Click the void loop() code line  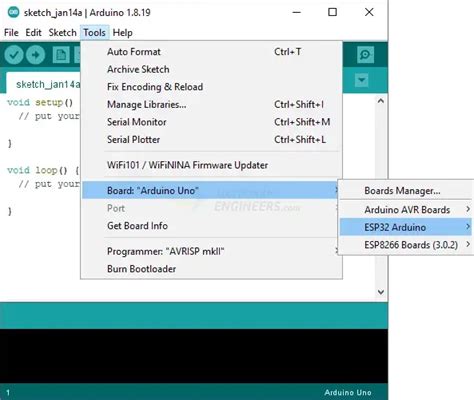[x=43, y=170]
